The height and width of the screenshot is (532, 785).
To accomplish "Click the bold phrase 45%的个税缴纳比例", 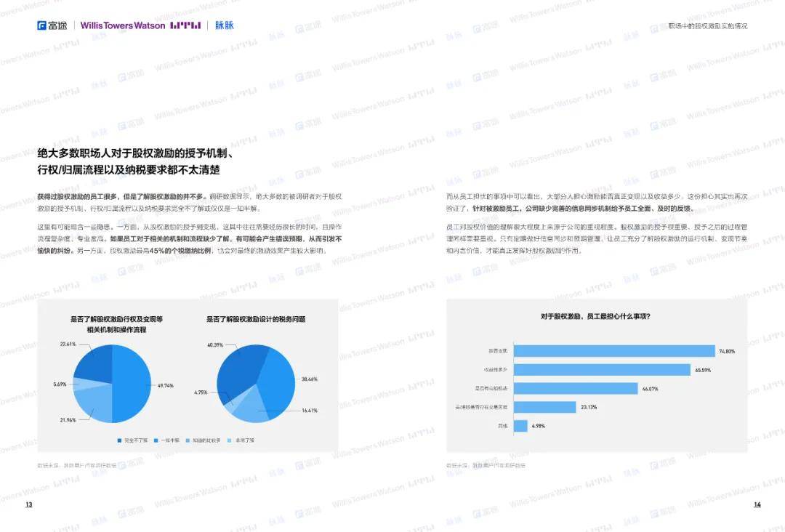I will click(x=181, y=251).
